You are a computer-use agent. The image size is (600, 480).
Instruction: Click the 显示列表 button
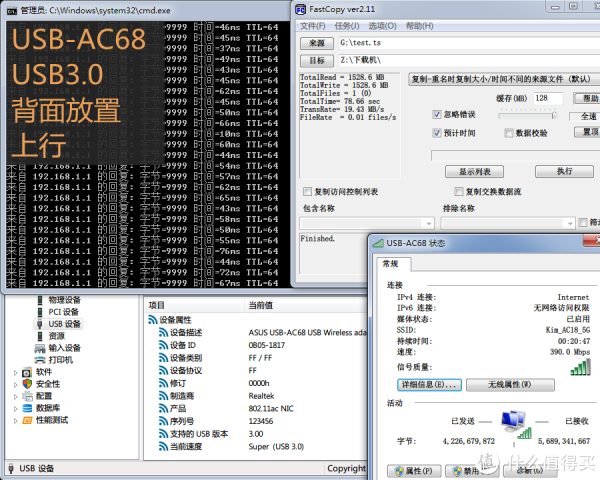pyautogui.click(x=474, y=171)
